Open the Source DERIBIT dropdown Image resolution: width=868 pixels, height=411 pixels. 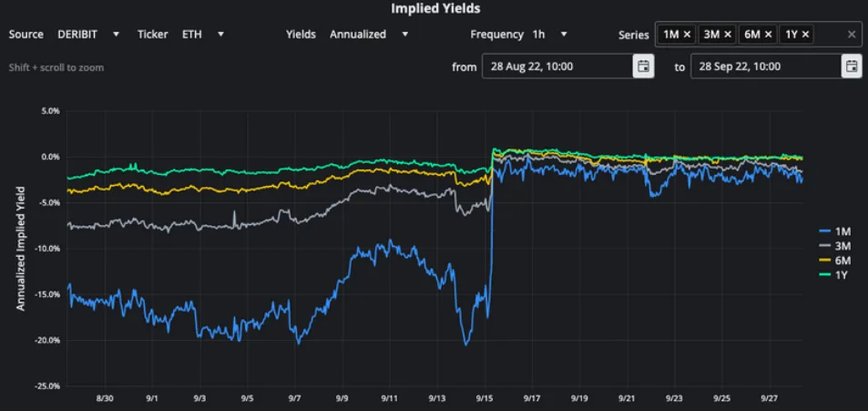88,35
